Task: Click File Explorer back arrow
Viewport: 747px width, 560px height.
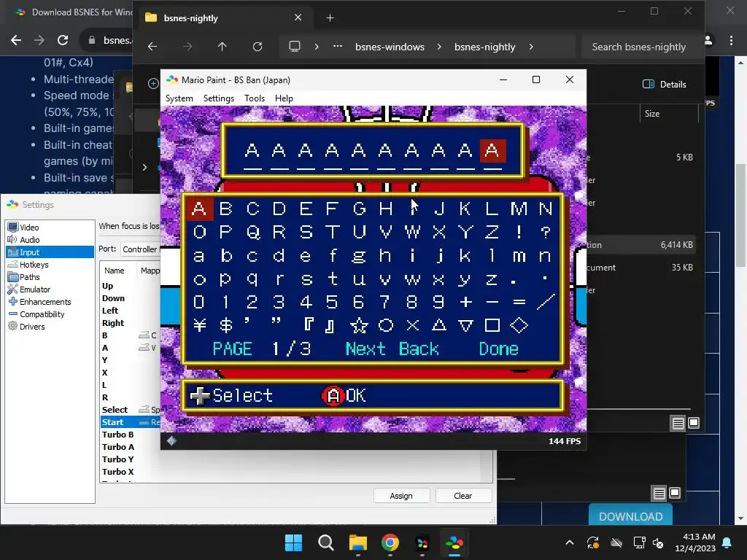Action: pos(152,47)
